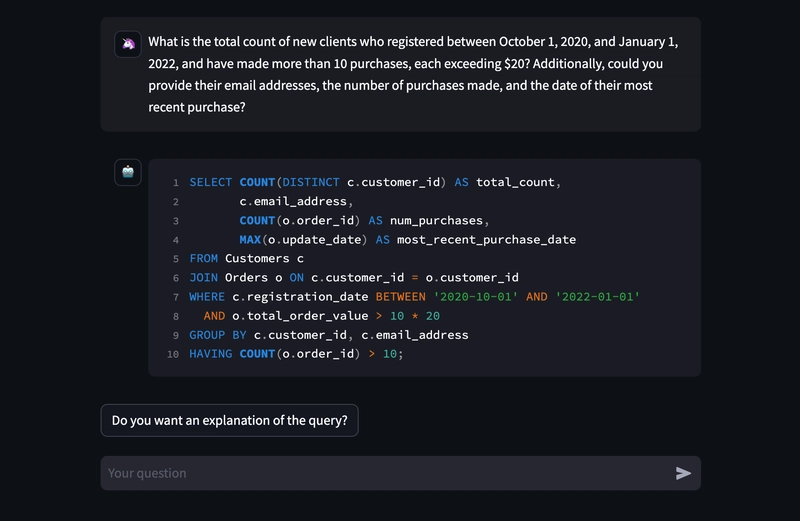Screen dimensions: 800x521
Task: Click line number 1 in code block
Action: (x=175, y=183)
